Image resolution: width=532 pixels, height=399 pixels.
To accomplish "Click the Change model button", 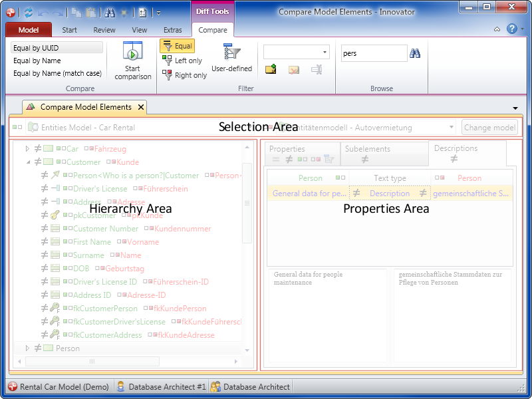I will [489, 128].
